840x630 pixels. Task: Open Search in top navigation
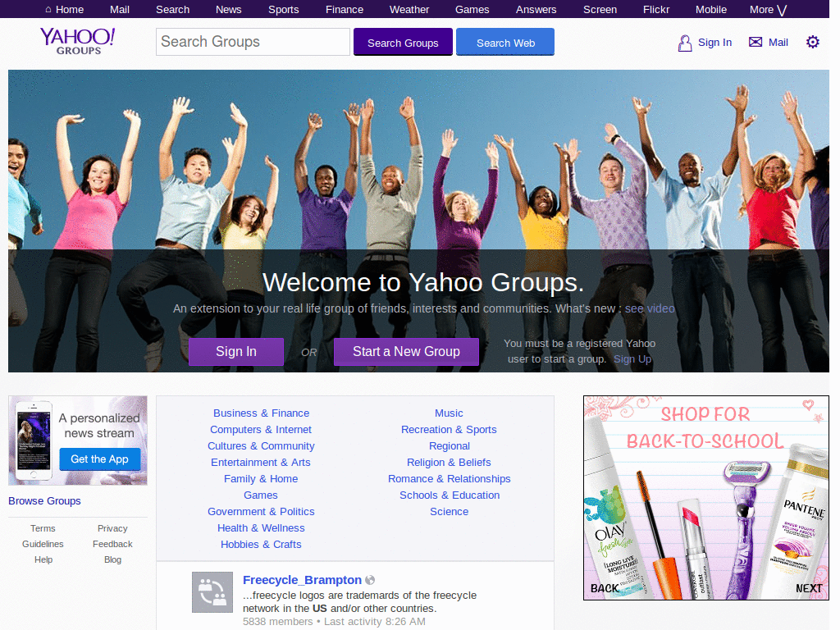pyautogui.click(x=172, y=10)
